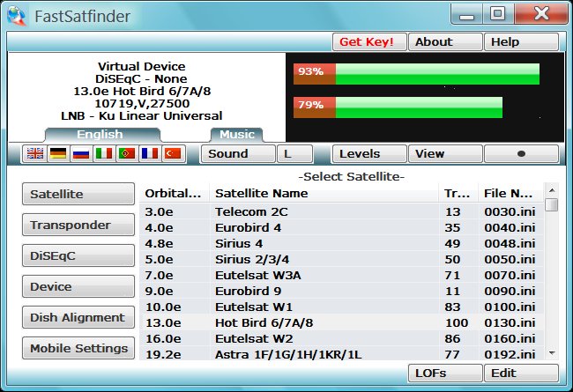Image resolution: width=573 pixels, height=392 pixels.
Task: Select the Turkish flag language
Action: click(x=173, y=153)
